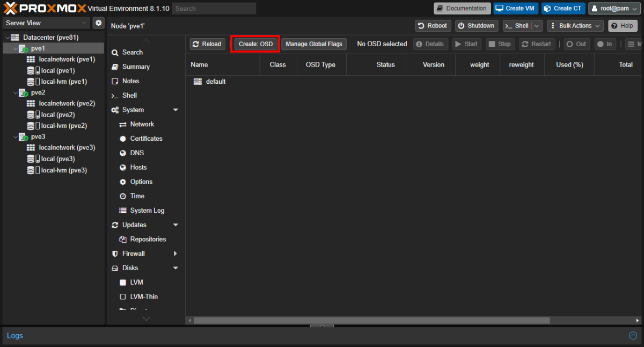Click the Shutdown button

[x=477, y=26]
